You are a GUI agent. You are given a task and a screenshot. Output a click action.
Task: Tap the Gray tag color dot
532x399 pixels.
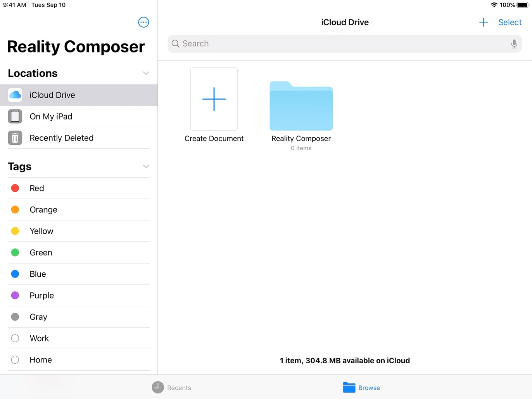tap(15, 317)
